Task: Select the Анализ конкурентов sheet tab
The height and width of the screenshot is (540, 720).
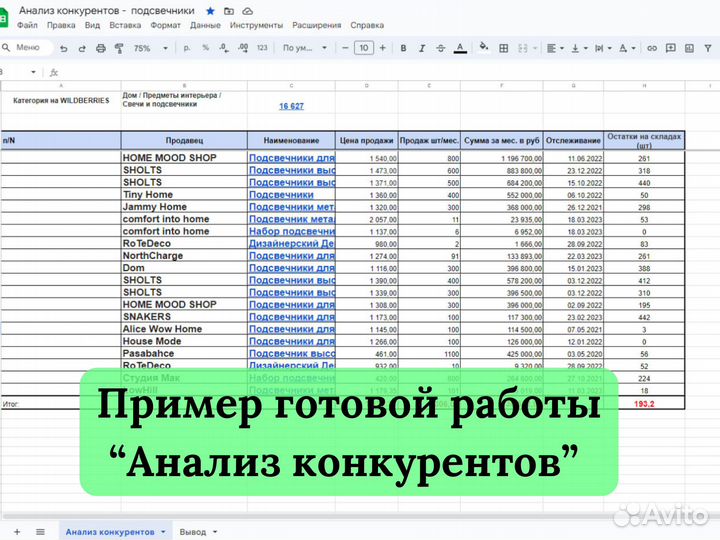Action: pyautogui.click(x=115, y=532)
